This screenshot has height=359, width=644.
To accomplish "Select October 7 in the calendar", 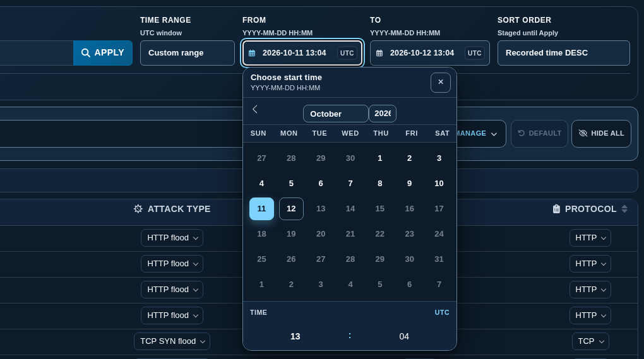I will pyautogui.click(x=350, y=184).
